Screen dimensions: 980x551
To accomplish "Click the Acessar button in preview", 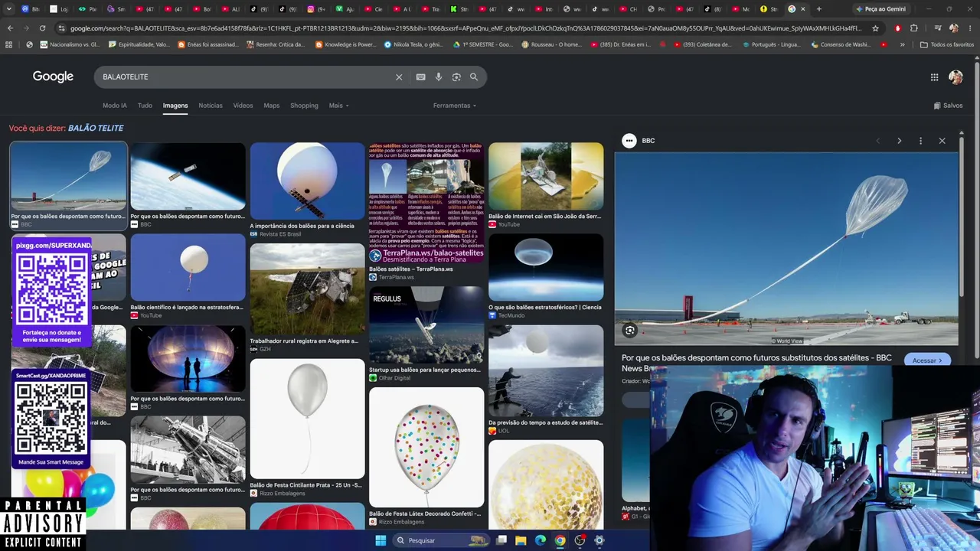I will pyautogui.click(x=927, y=360).
